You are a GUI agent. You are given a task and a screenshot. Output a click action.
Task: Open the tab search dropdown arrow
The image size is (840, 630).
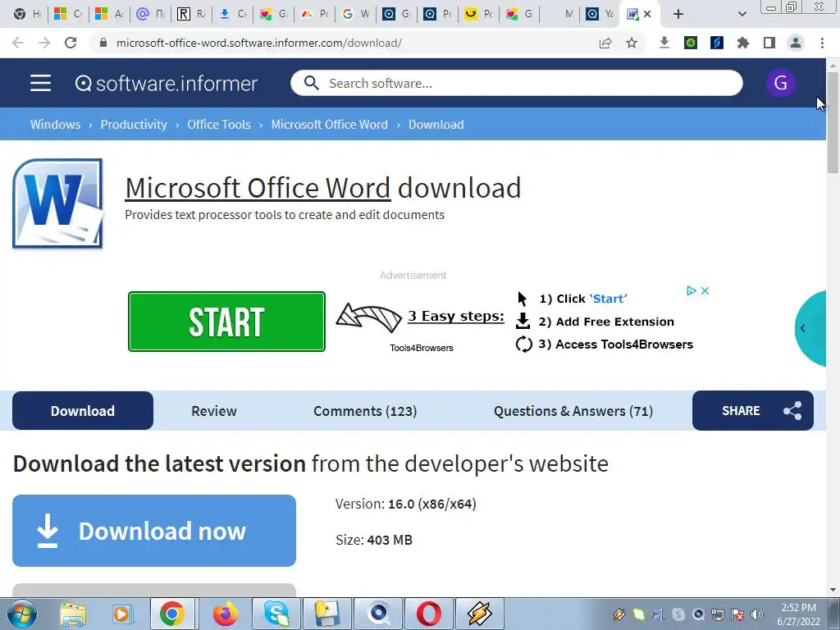click(742, 14)
